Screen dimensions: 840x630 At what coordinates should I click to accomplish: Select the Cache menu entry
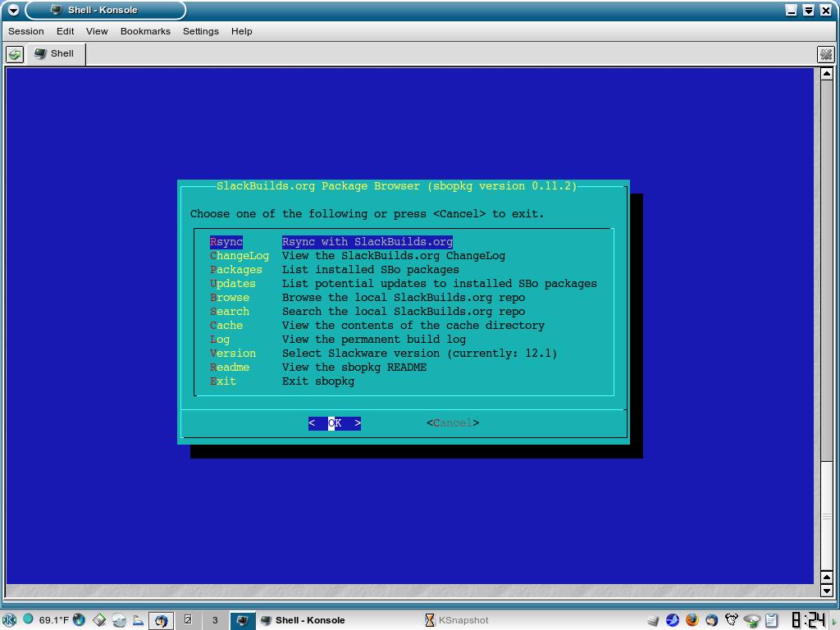click(226, 325)
